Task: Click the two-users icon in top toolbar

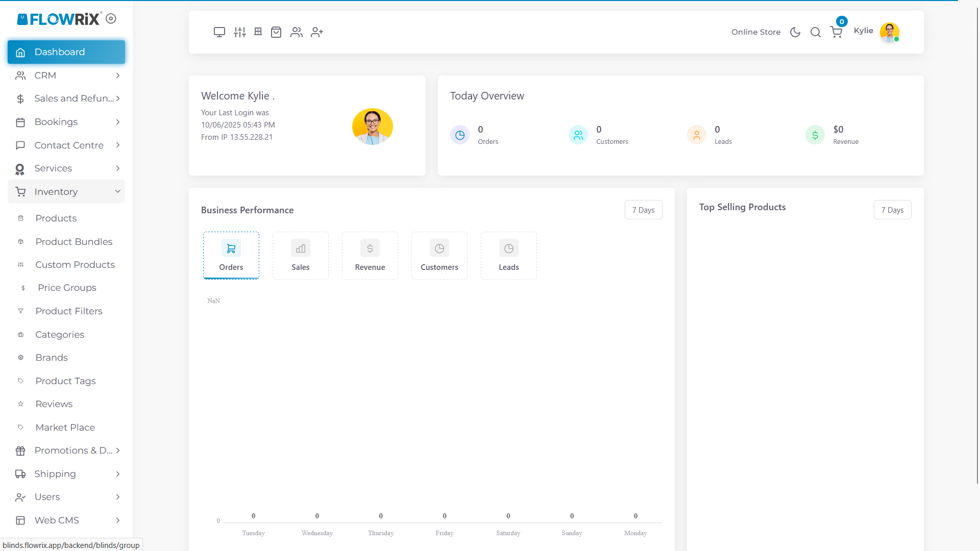Action: (x=297, y=32)
